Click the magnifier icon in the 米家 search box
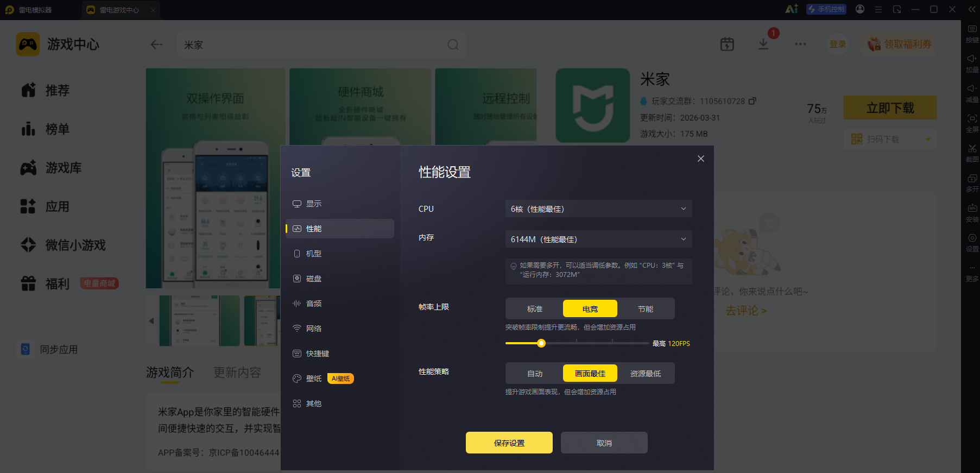Screen dimensions: 980x473 pos(453,45)
